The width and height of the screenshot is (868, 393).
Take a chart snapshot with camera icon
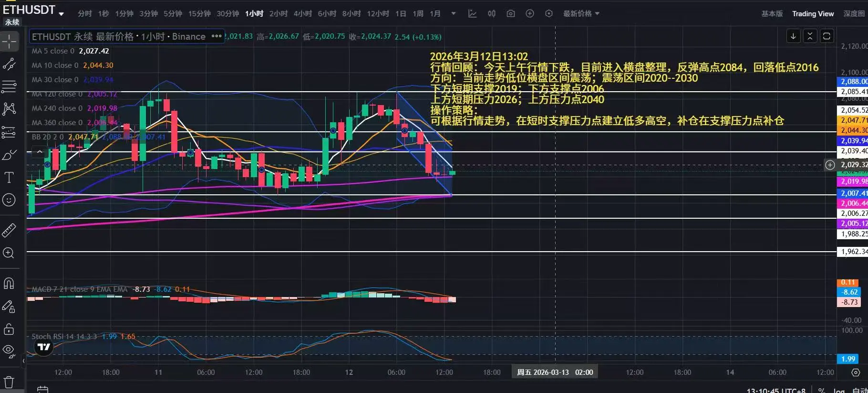(x=511, y=14)
